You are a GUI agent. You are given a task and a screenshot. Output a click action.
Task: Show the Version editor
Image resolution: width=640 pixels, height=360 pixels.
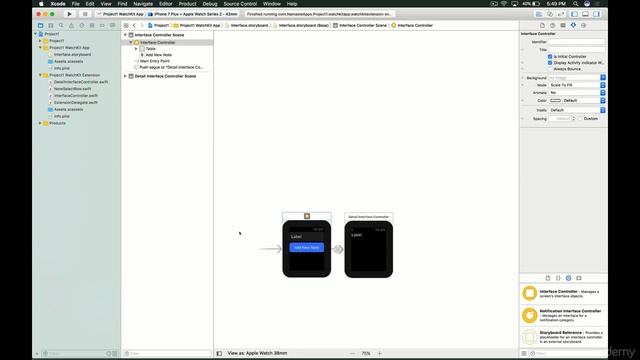click(x=561, y=14)
